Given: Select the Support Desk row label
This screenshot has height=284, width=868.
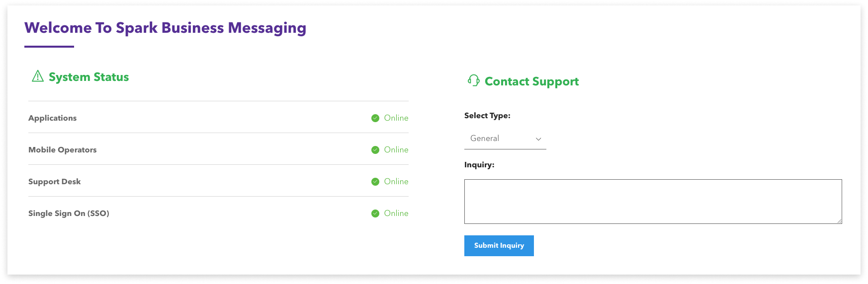Looking at the screenshot, I should [x=55, y=182].
